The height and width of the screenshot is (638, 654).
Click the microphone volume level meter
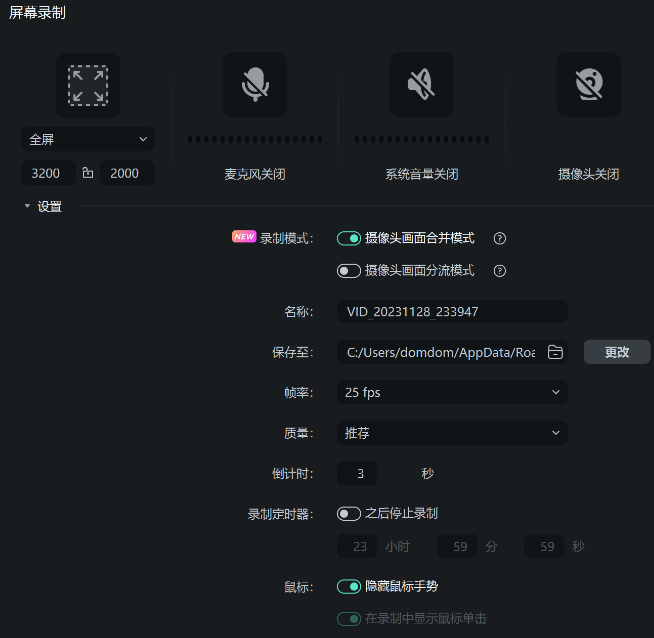(x=255, y=139)
